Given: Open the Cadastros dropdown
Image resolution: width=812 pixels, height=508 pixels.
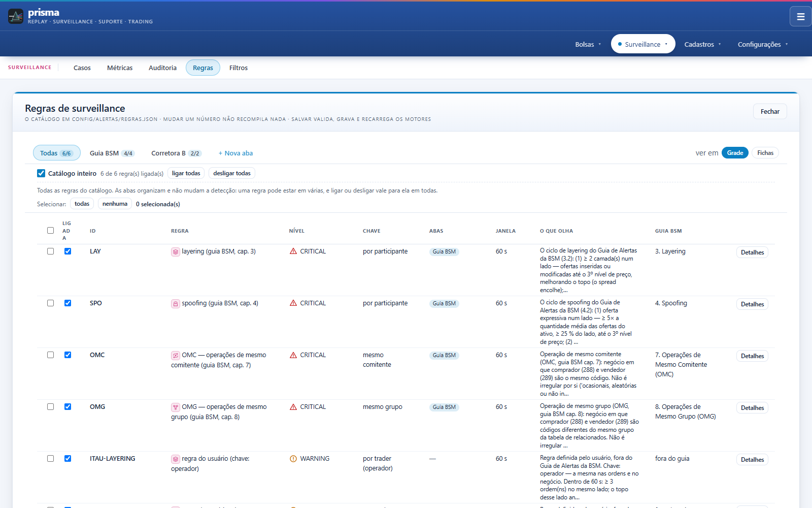Looking at the screenshot, I should (x=702, y=44).
